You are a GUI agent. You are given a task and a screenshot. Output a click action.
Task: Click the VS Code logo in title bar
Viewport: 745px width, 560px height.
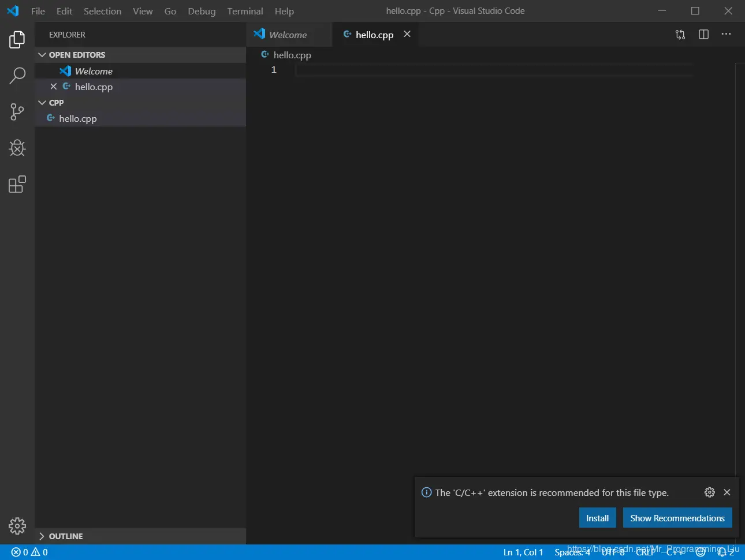(x=13, y=11)
